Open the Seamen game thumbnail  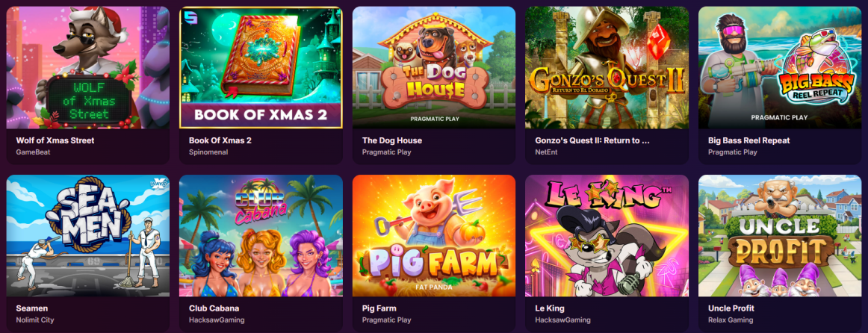(x=87, y=236)
